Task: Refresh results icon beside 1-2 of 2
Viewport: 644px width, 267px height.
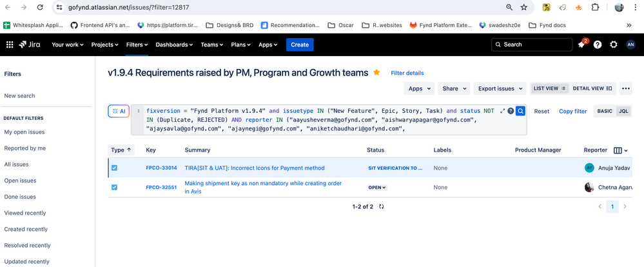Action: (x=382, y=206)
